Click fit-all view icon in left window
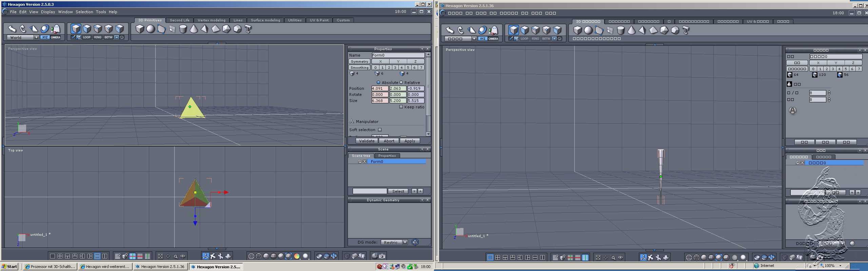The height and width of the screenshot is (271, 868). [160, 256]
